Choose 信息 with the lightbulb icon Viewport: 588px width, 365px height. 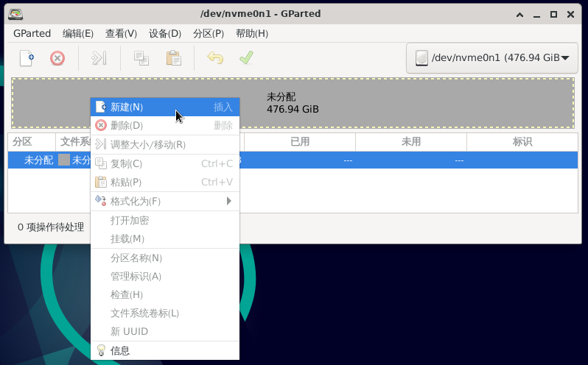pyautogui.click(x=165, y=350)
